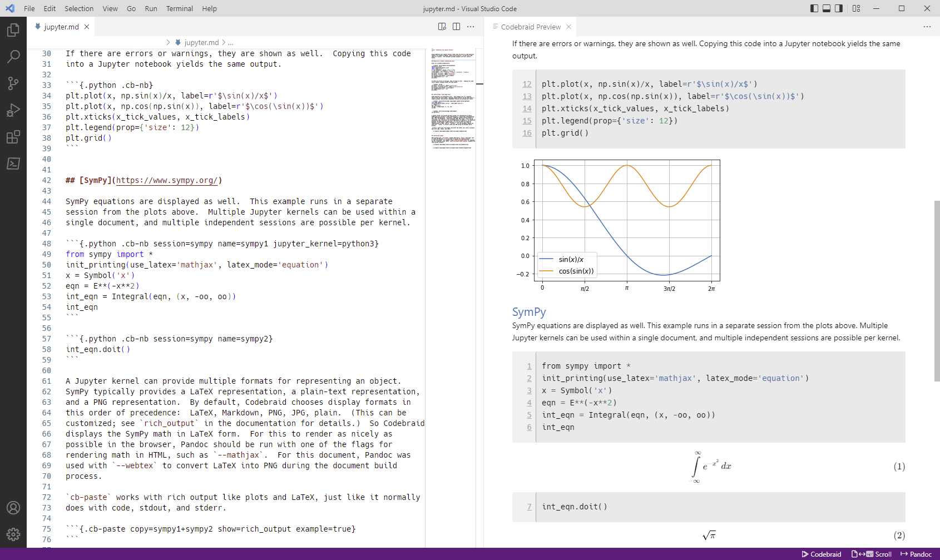Open preview to the side icon
Image resolution: width=940 pixels, height=560 pixels.
(442, 27)
